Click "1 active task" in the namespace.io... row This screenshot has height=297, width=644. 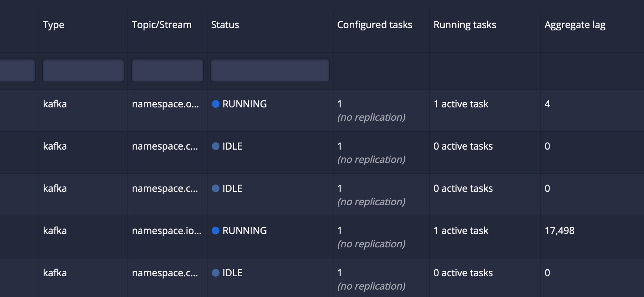461,231
